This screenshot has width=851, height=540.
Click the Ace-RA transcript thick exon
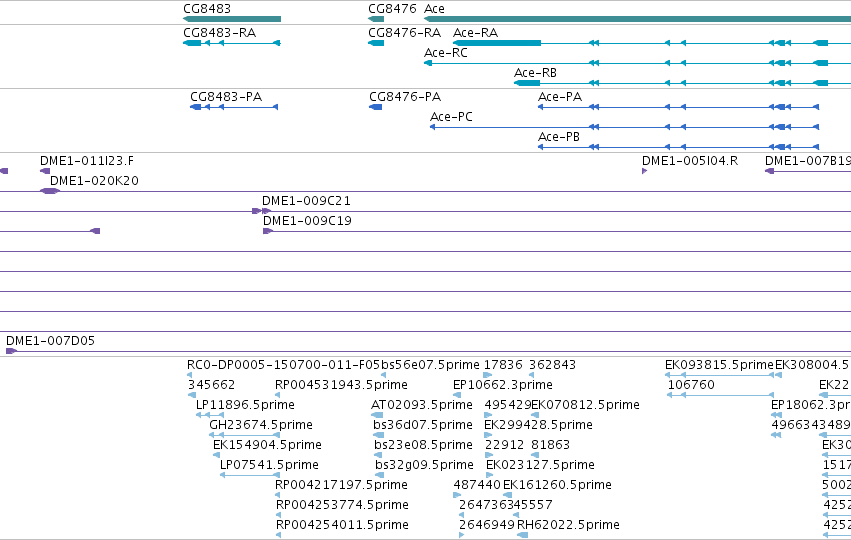click(x=497, y=43)
